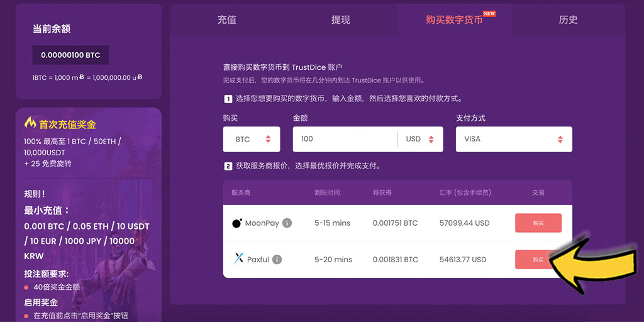Click the step 2 number badge
This screenshot has height=322, width=644.
tap(228, 166)
